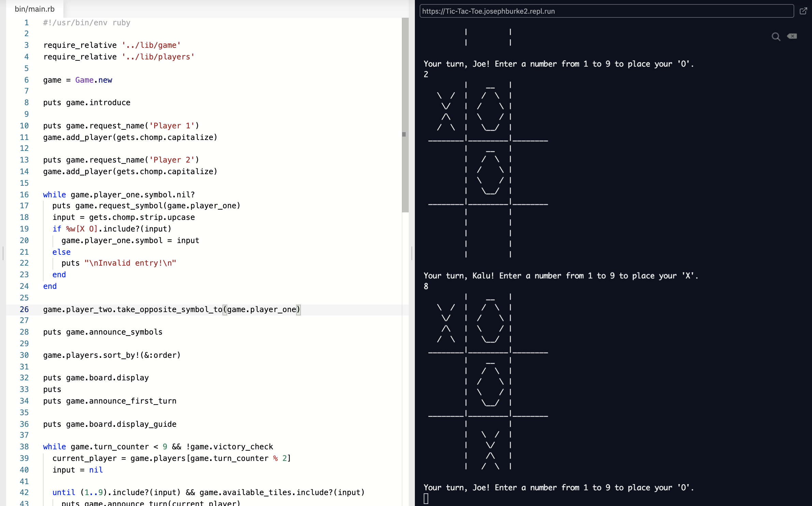Click 'puts game.announce_symbols' code line
This screenshot has width=812, height=506.
point(103,332)
